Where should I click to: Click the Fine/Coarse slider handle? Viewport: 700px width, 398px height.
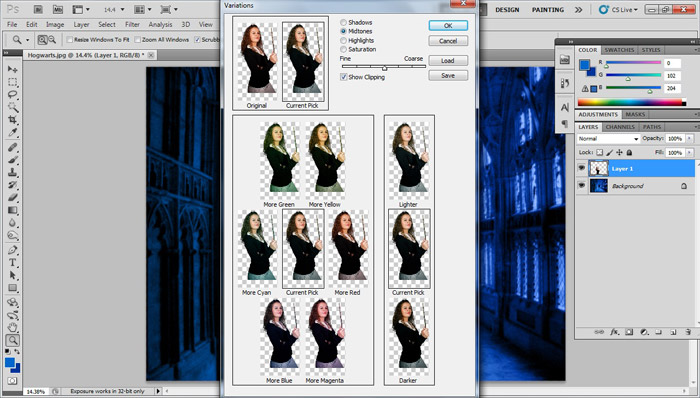(384, 67)
